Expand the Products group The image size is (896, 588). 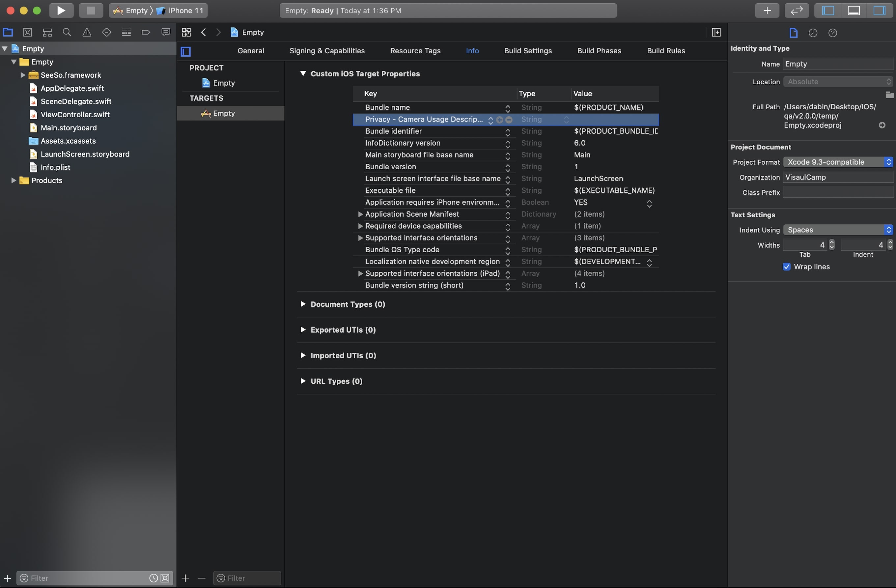[13, 180]
